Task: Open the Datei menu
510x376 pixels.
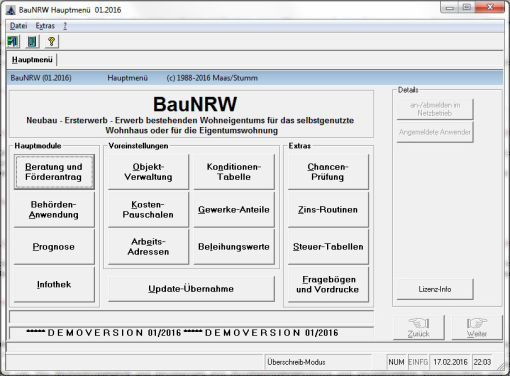Action: click(18, 26)
